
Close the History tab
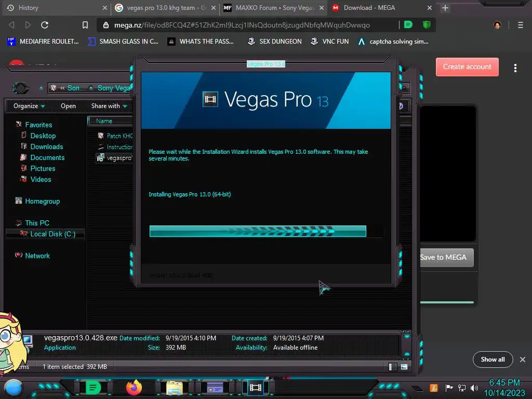[x=105, y=8]
